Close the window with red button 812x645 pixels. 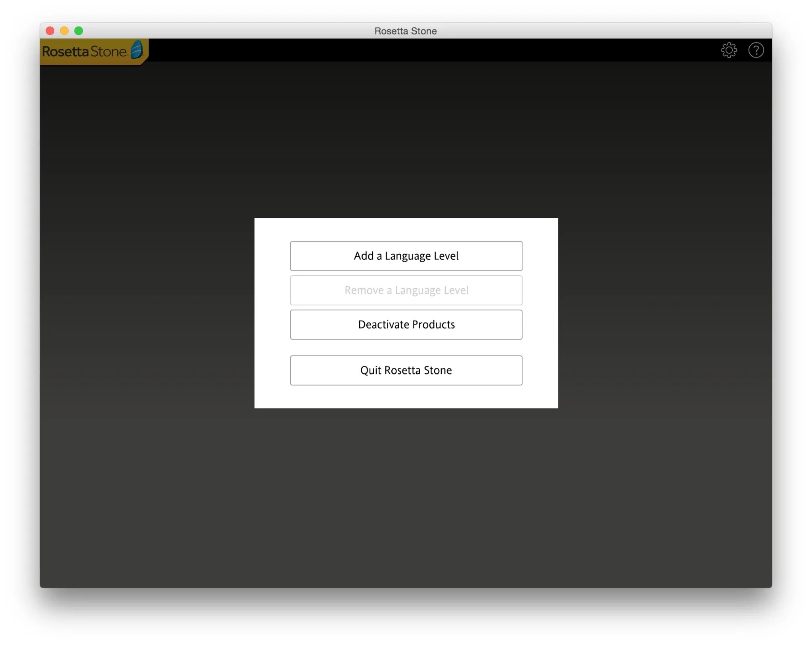[50, 31]
